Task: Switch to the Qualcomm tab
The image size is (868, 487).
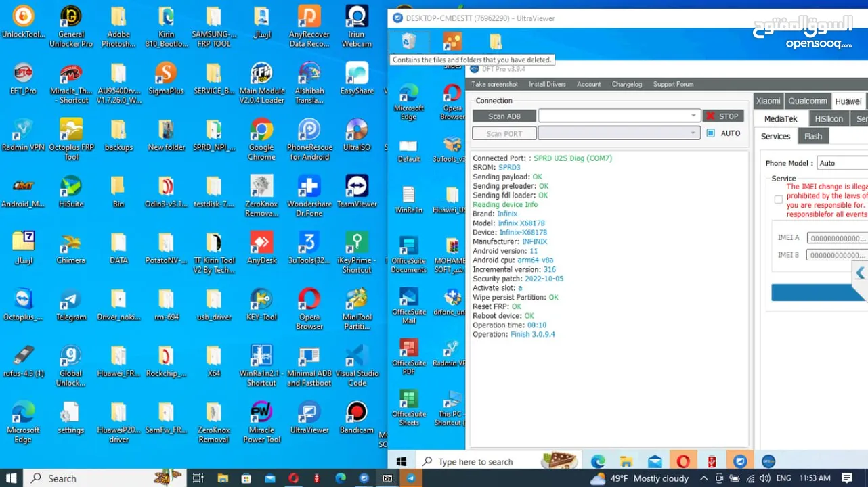Action: click(807, 101)
